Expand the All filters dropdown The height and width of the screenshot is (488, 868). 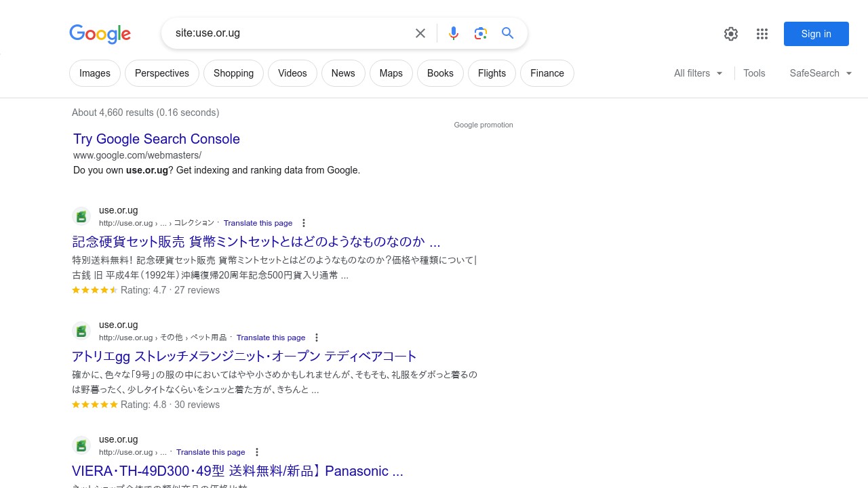(698, 73)
